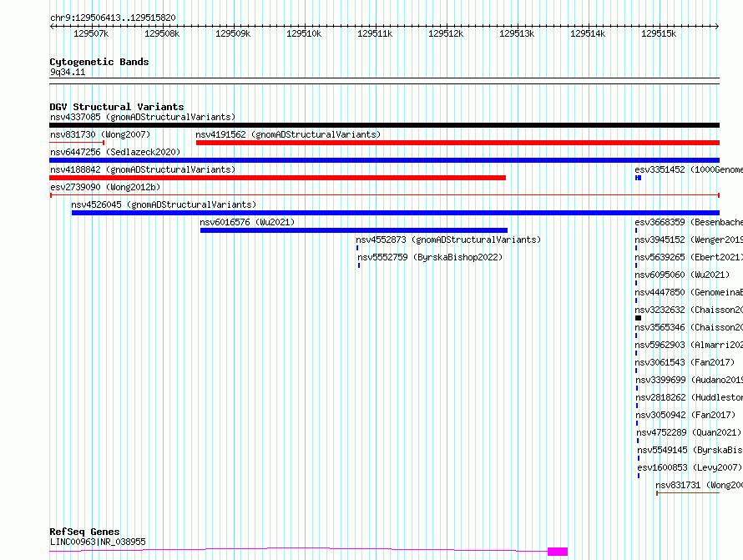
Task: Click the esv3351452 small blue marker
Action: point(639,178)
